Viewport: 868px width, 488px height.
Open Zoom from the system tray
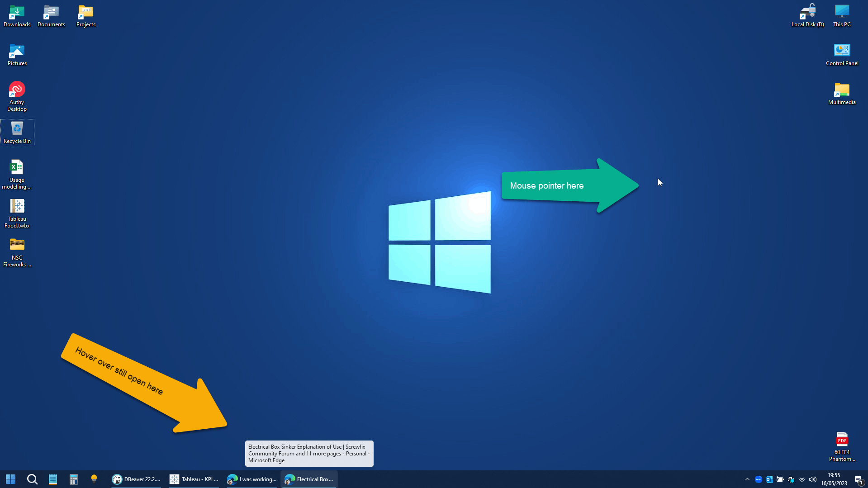coord(759,479)
